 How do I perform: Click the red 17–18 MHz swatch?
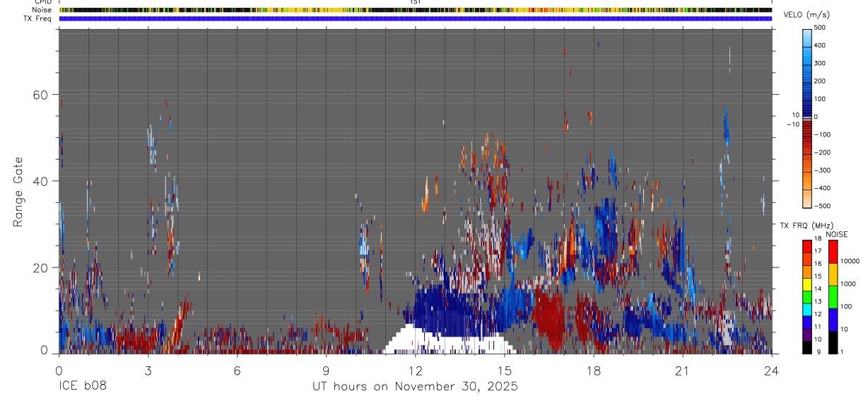pyautogui.click(x=807, y=246)
